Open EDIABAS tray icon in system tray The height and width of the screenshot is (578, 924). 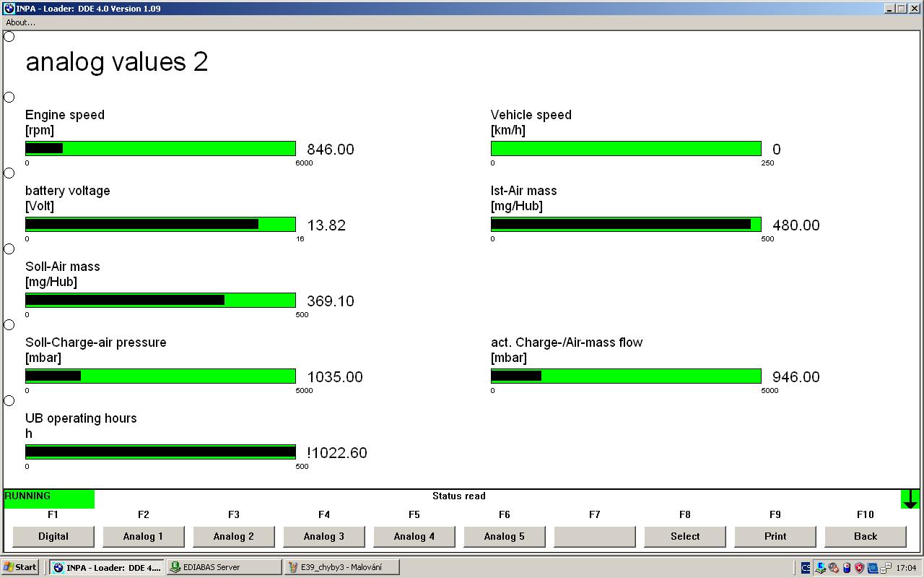820,568
